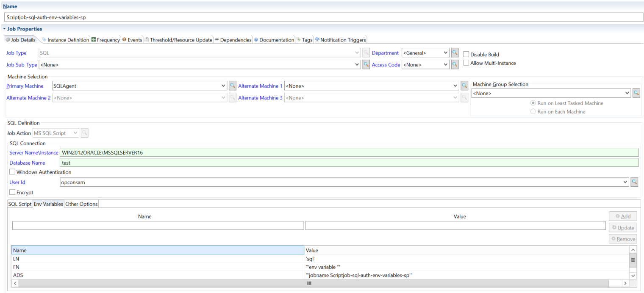This screenshot has width=644, height=293.
Task: Click the Access Code lookup magnifier icon
Action: click(x=455, y=65)
